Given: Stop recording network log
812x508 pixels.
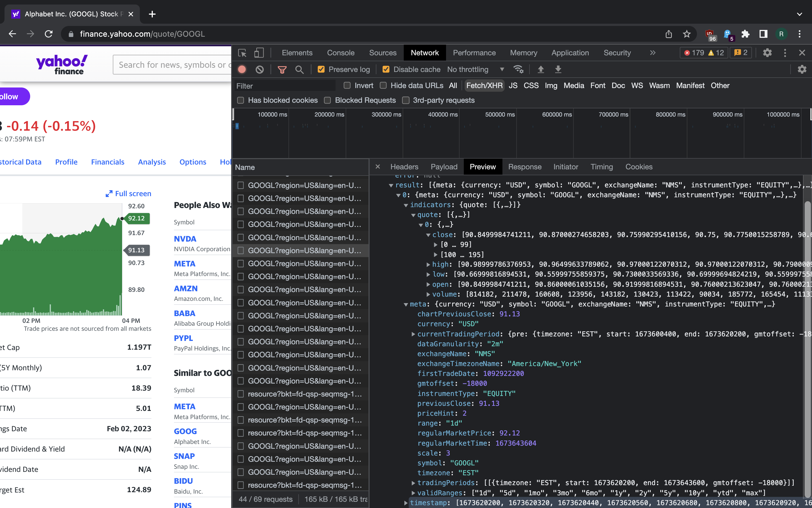Looking at the screenshot, I should pos(242,69).
